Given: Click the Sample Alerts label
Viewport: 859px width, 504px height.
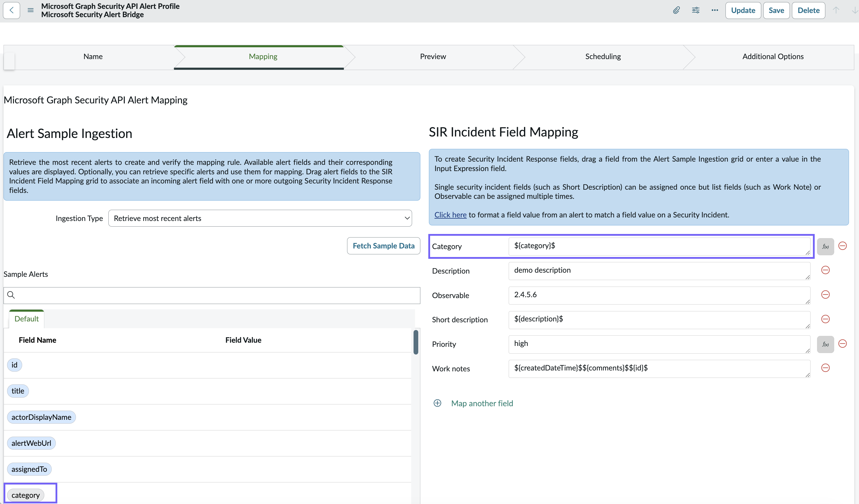Looking at the screenshot, I should click(26, 274).
